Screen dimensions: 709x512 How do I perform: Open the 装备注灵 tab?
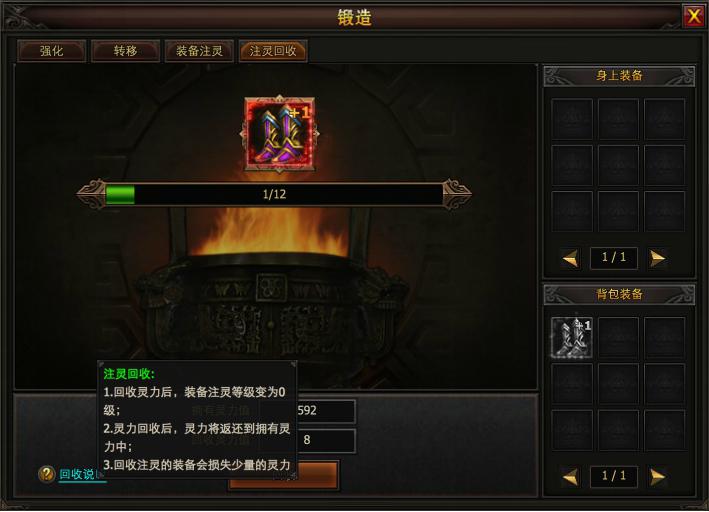(x=199, y=51)
